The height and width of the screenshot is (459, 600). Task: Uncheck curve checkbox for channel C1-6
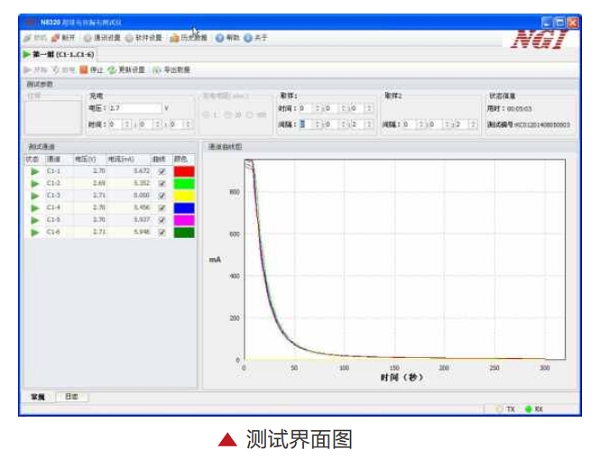point(160,231)
